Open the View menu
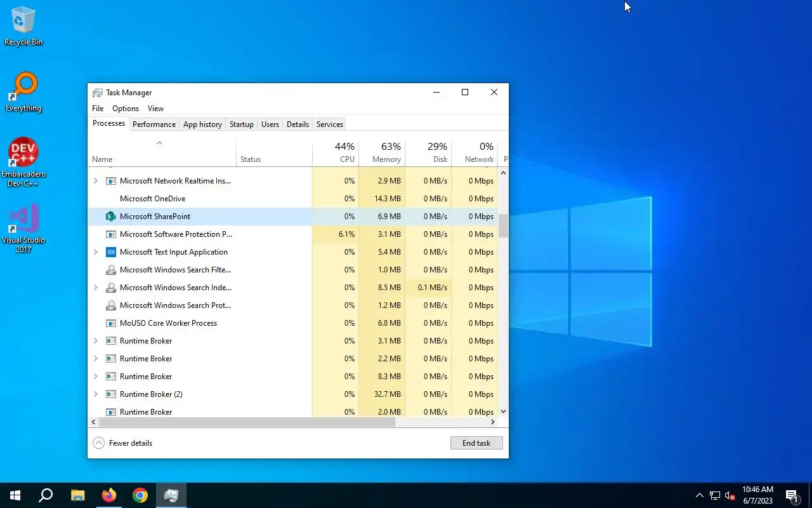The height and width of the screenshot is (508, 812). point(155,109)
